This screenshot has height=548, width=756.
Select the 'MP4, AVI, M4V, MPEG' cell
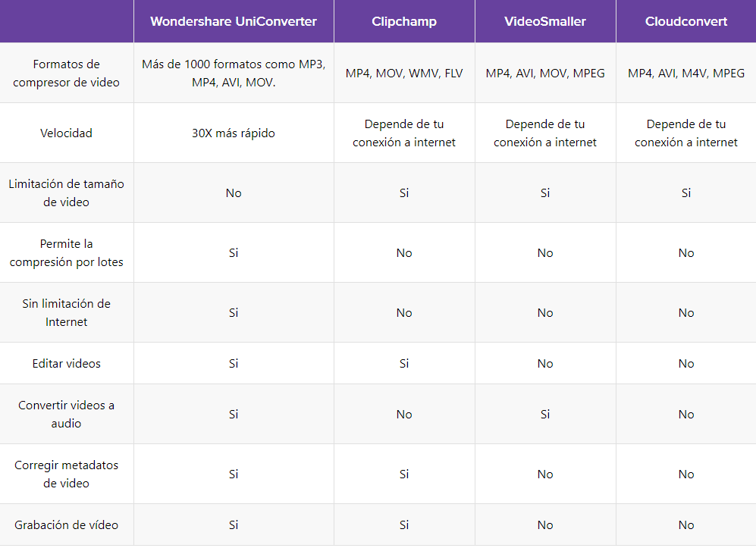click(x=686, y=74)
